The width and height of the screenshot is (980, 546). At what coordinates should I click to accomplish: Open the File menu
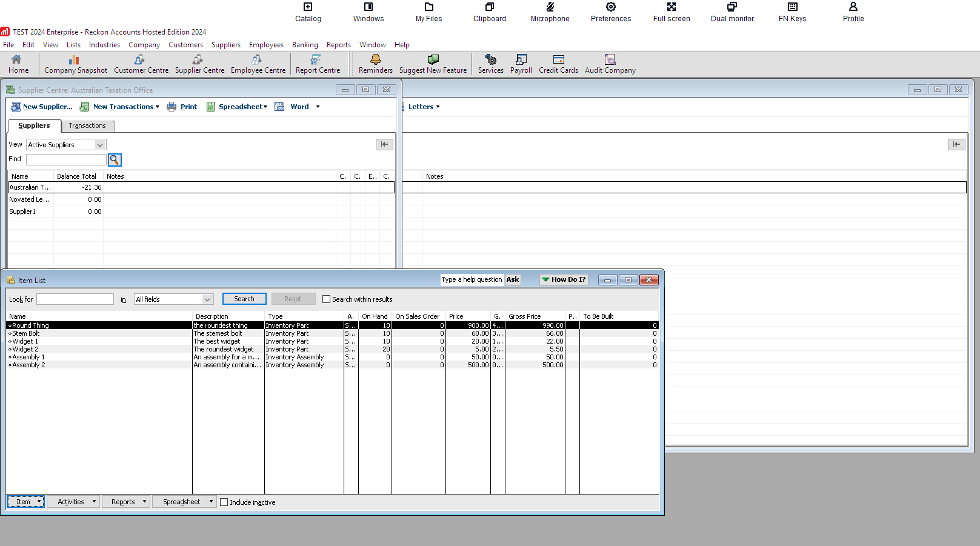[8, 45]
